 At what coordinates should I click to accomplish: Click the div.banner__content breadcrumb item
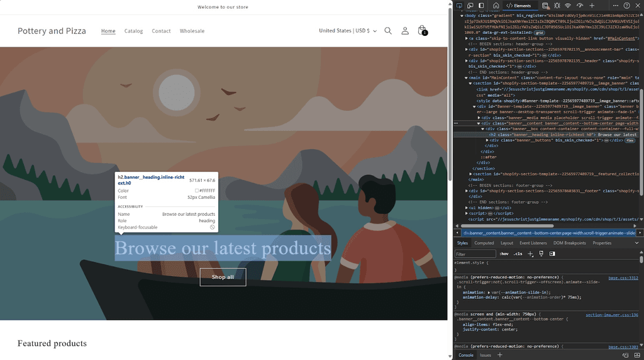pos(550,233)
